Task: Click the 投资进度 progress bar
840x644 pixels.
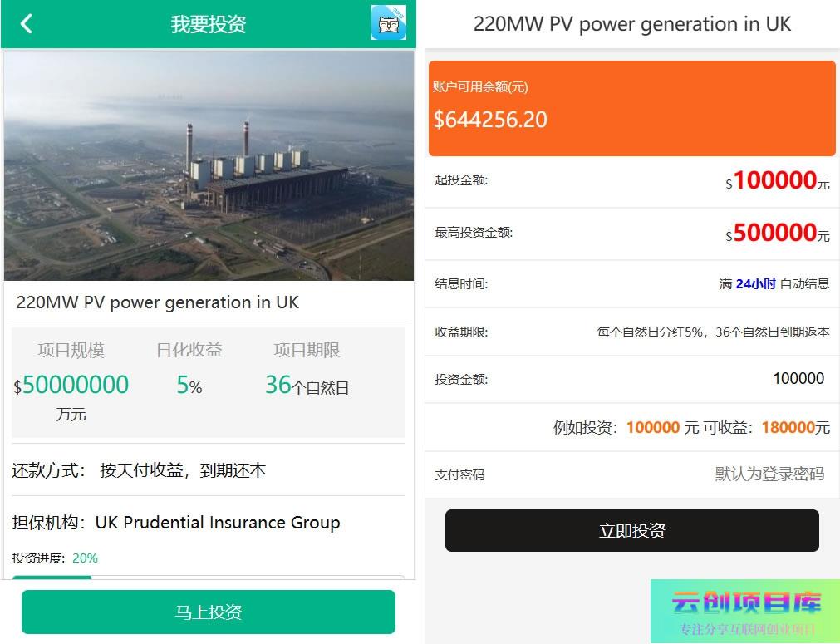Action: (208, 577)
